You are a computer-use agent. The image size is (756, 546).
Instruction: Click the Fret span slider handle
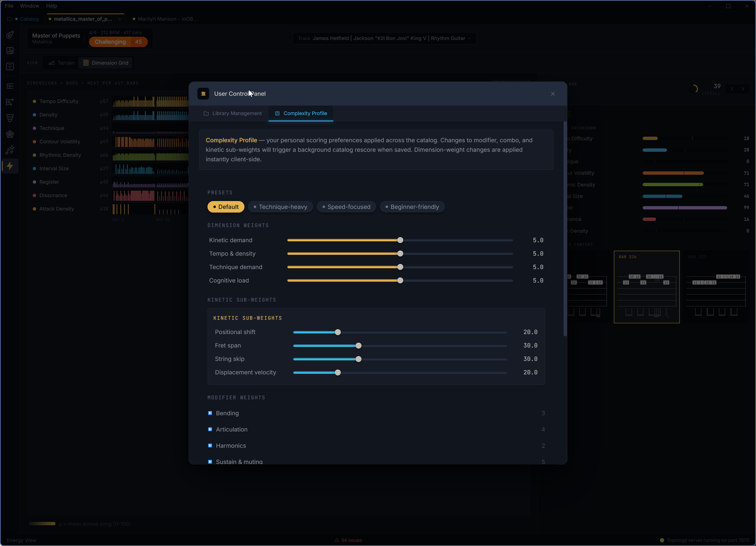[x=358, y=346]
